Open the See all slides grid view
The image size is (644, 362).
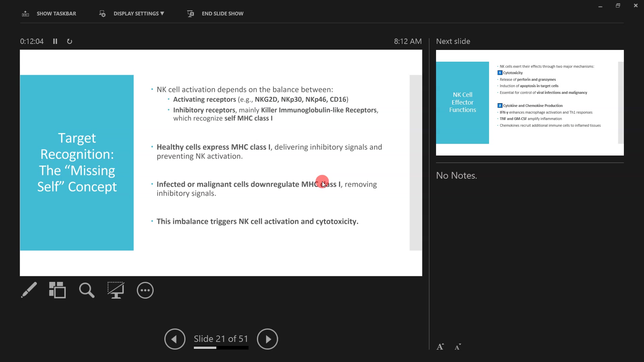click(57, 290)
